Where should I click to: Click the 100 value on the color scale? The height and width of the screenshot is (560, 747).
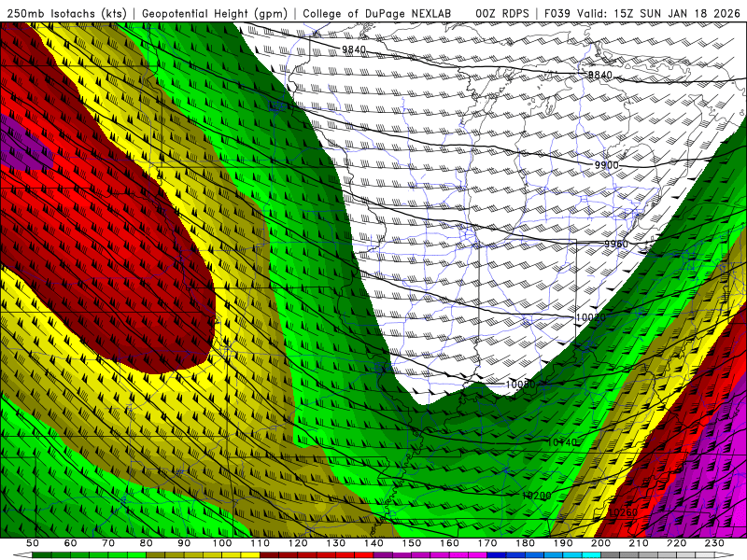coord(222,543)
